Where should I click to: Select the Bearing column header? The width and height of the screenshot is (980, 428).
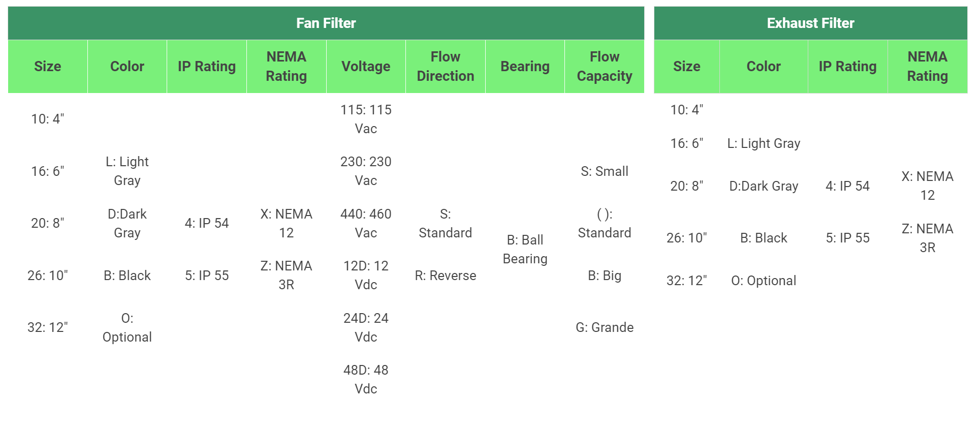(x=525, y=67)
